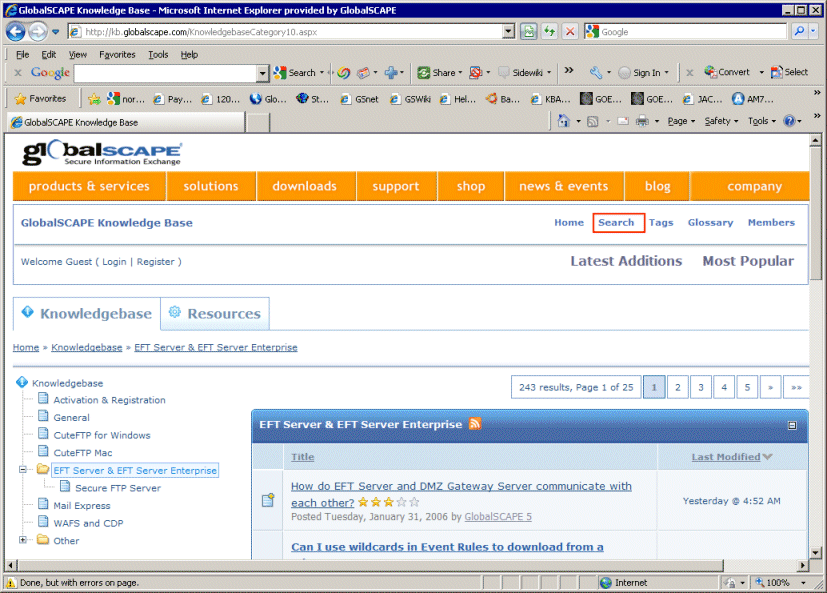Select Mail Express in the knowledgebase tree
This screenshot has width=827, height=593.
pos(82,505)
